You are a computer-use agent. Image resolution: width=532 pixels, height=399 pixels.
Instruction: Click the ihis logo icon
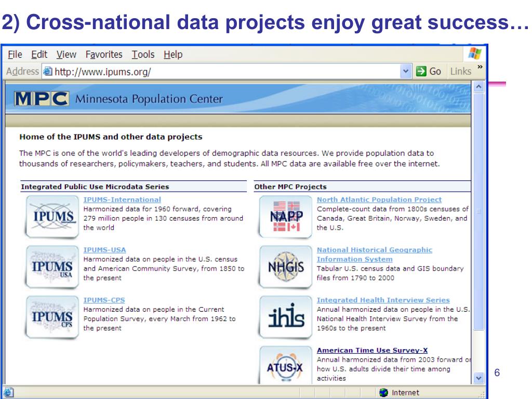286,317
